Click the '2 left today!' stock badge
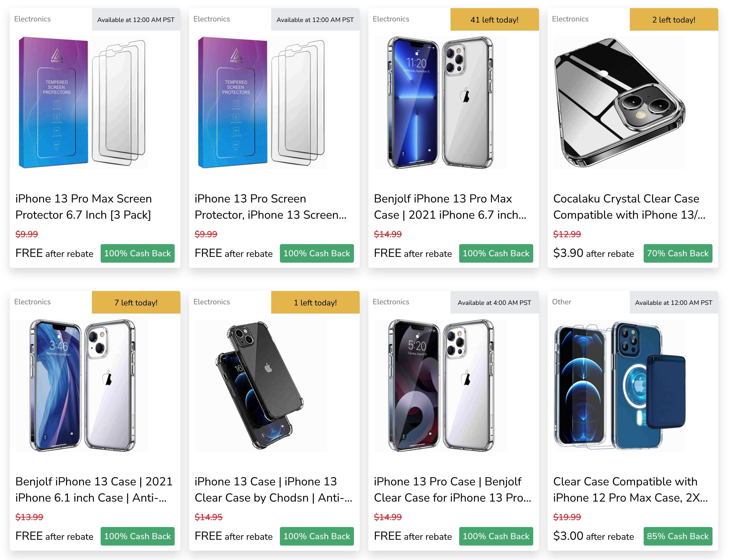Screen dimensions: 731x560 click(673, 20)
